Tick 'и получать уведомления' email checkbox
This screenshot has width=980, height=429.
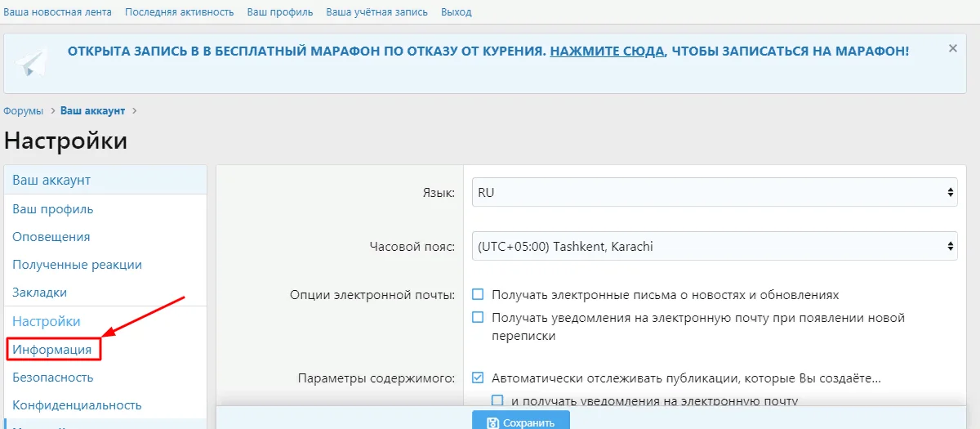click(498, 400)
